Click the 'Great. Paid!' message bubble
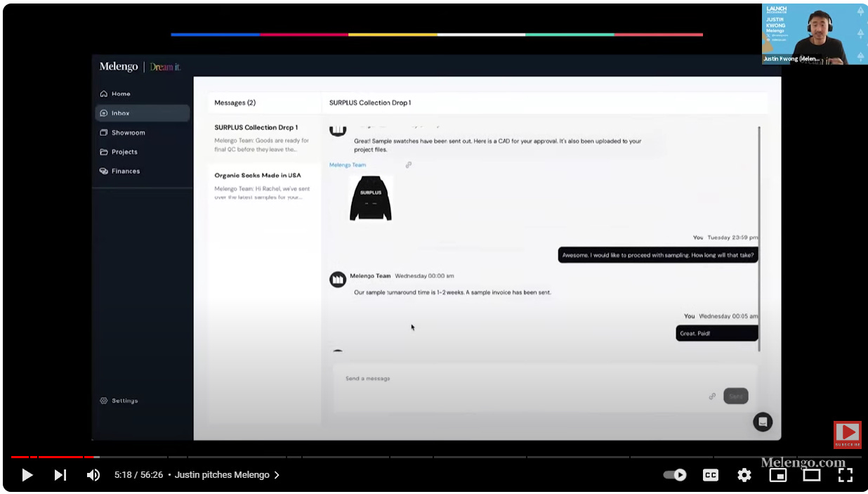The image size is (868, 494). point(717,333)
